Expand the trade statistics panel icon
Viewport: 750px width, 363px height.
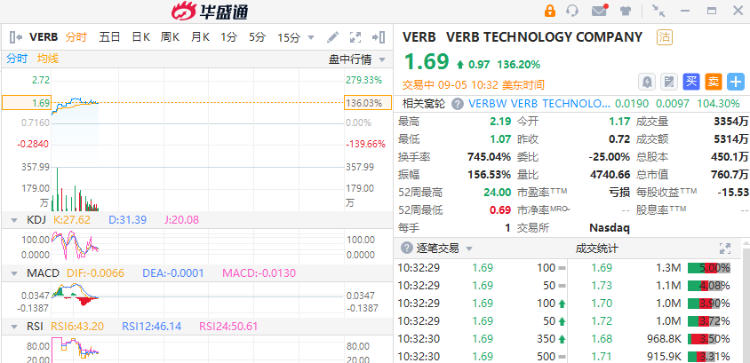(x=725, y=248)
